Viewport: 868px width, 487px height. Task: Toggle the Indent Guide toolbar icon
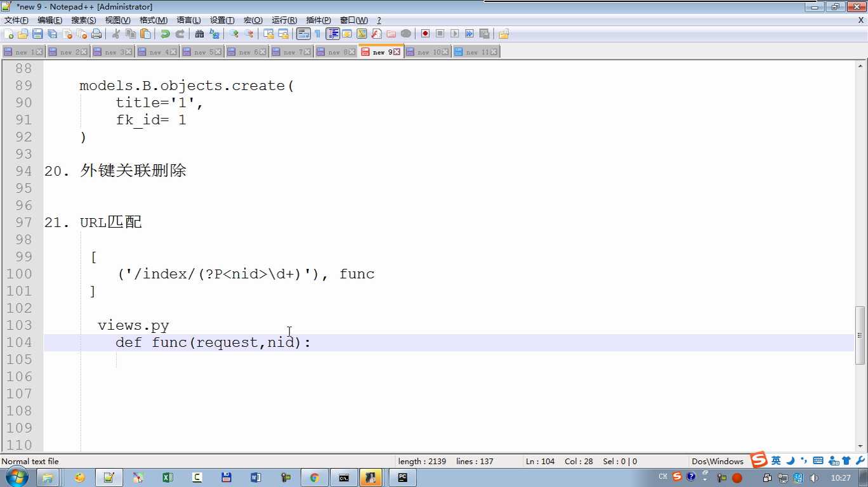coord(332,34)
